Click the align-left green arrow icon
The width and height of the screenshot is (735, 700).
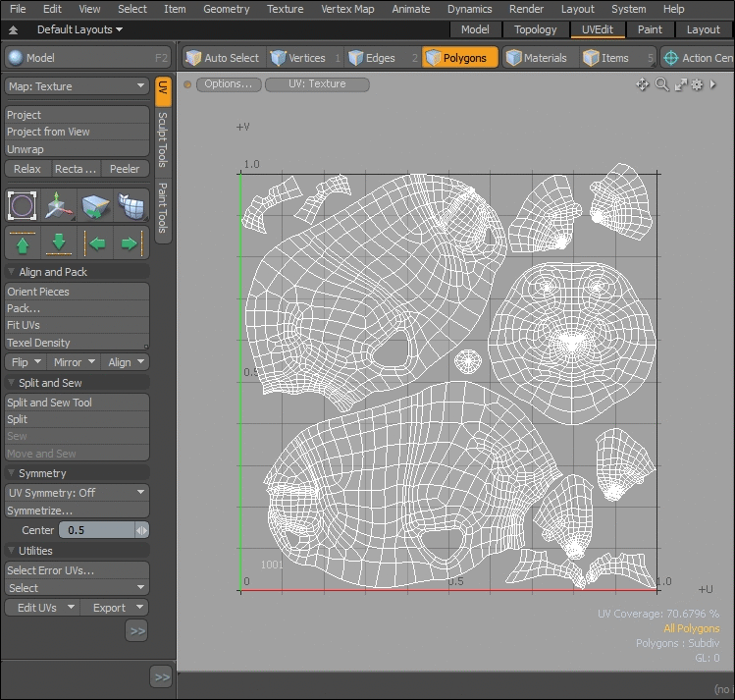click(96, 242)
